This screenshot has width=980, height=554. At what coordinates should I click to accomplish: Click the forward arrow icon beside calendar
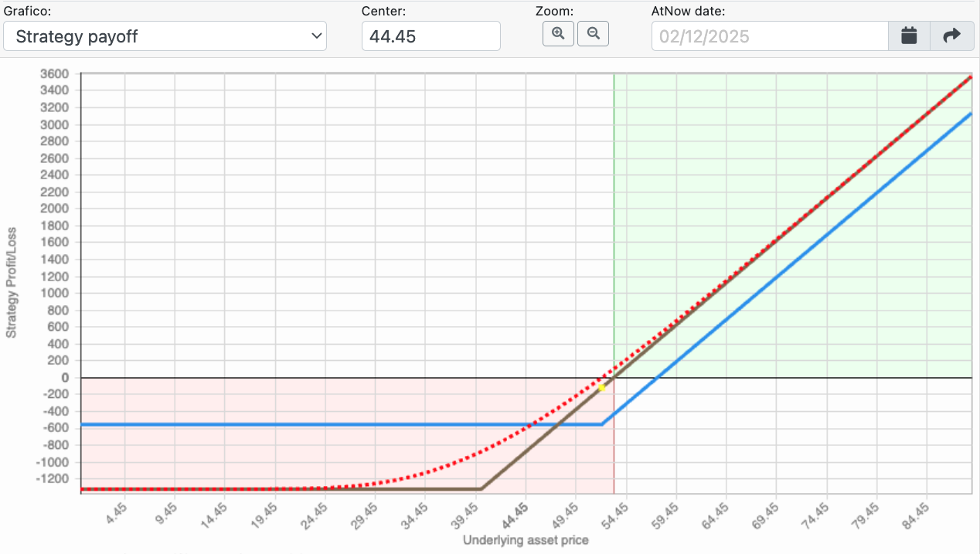tap(952, 36)
